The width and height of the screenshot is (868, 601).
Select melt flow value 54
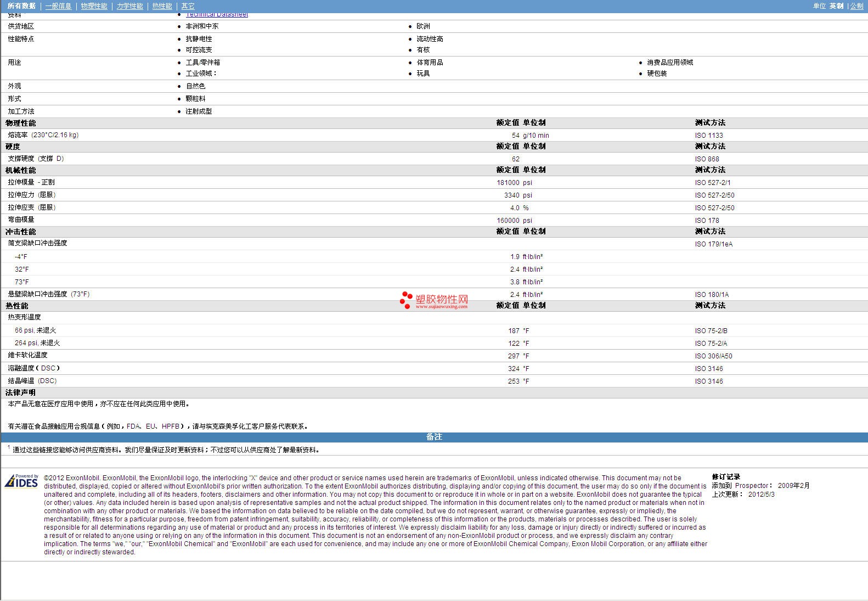point(516,136)
